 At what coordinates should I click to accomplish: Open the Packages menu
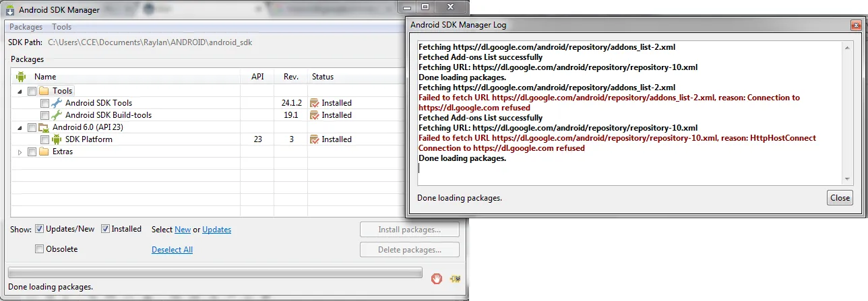(26, 27)
